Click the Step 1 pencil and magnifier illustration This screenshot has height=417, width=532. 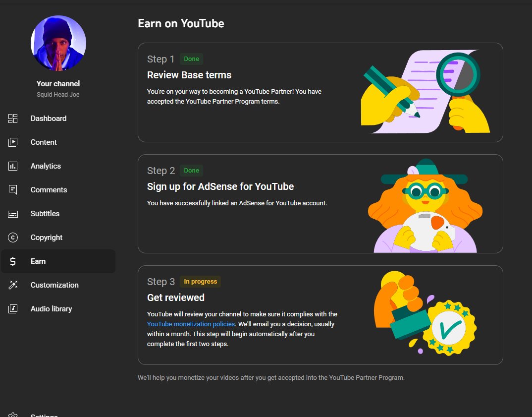pos(426,92)
